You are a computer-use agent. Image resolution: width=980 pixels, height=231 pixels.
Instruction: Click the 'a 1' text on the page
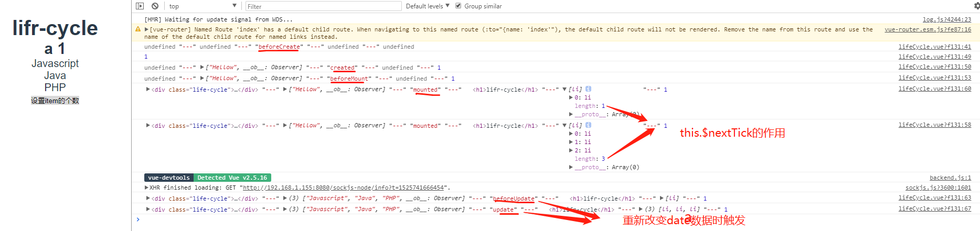[x=55, y=49]
